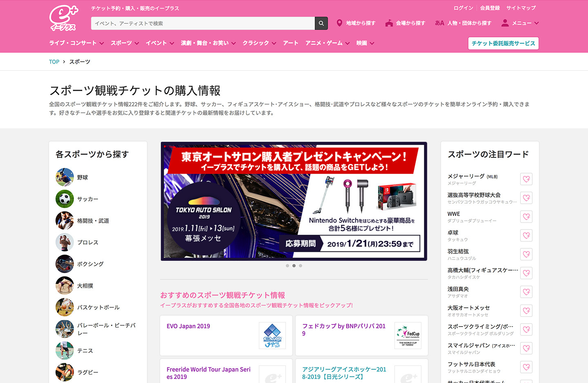Image resolution: width=588 pixels, height=383 pixels.
Task: Click the EVO Japan 2019 logo thumbnail
Action: pyautogui.click(x=272, y=336)
